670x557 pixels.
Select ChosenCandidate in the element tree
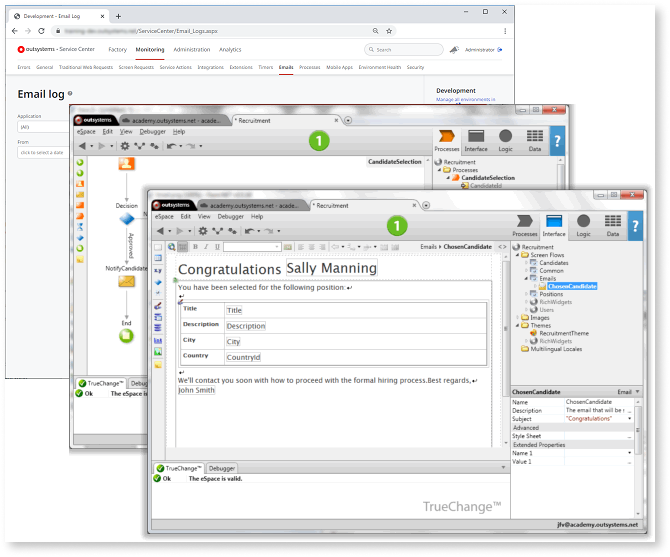point(572,286)
